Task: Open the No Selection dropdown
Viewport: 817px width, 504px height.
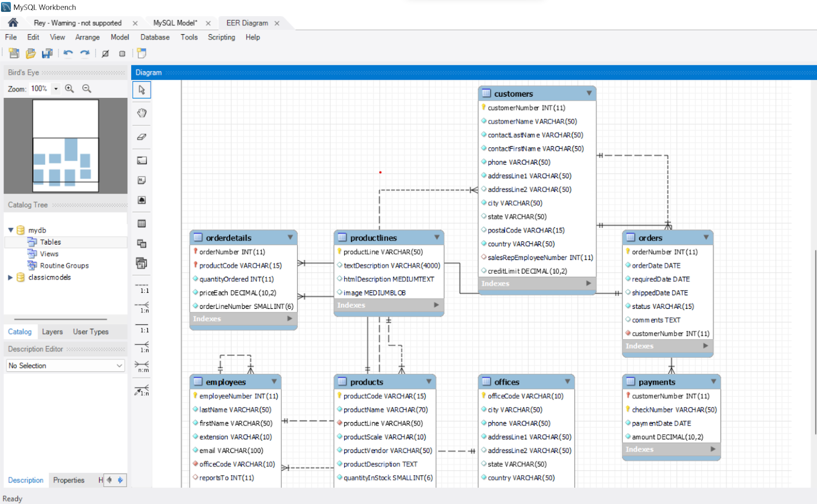Action: [x=65, y=366]
